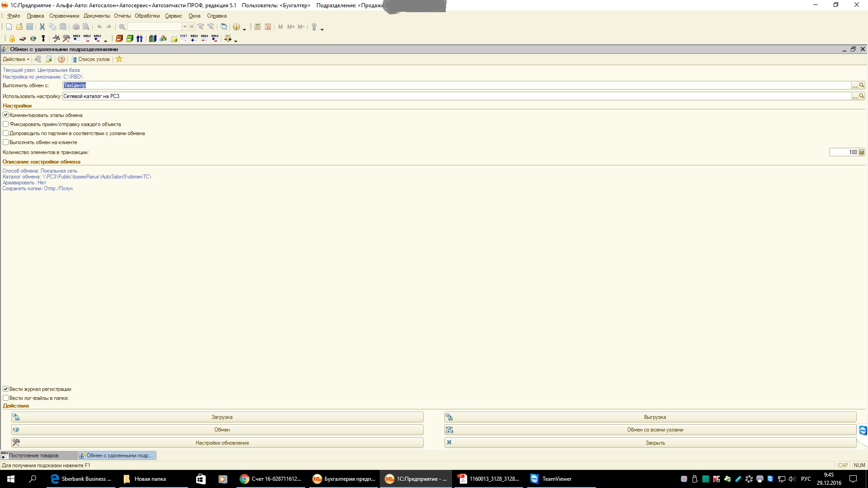This screenshot has height=488, width=868.
Task: Click the magnifier at the end of the ТехЦентр field
Action: point(862,85)
